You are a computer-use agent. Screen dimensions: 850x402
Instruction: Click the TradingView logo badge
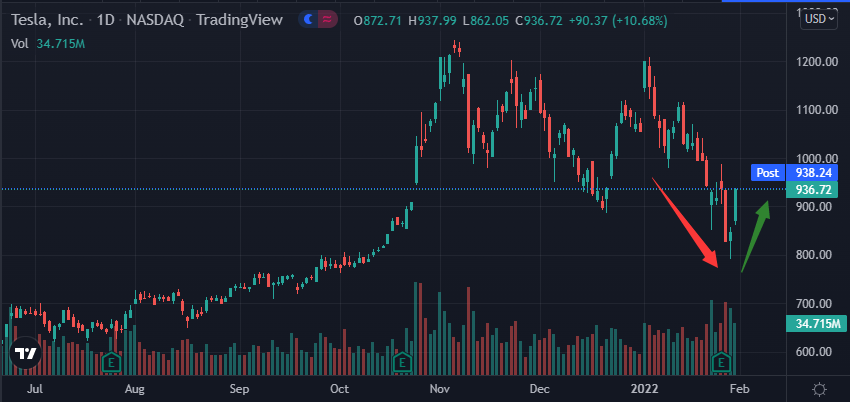pos(25,354)
